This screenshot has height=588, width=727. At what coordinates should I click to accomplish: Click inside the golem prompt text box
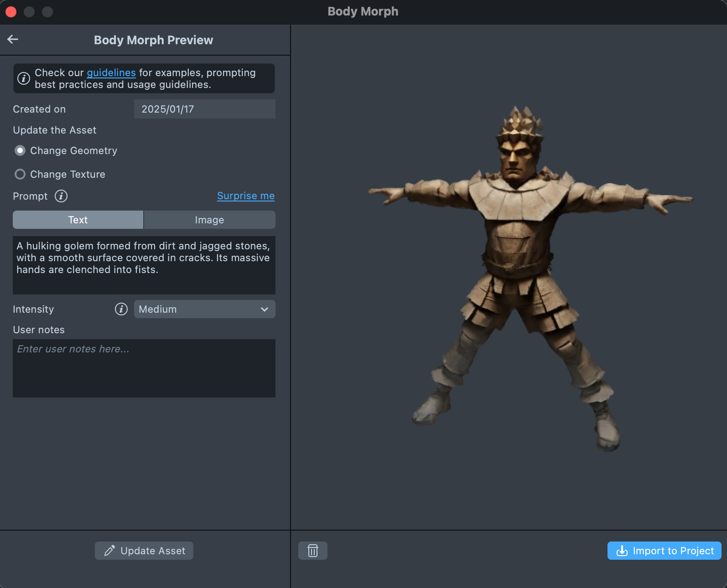pos(144,265)
